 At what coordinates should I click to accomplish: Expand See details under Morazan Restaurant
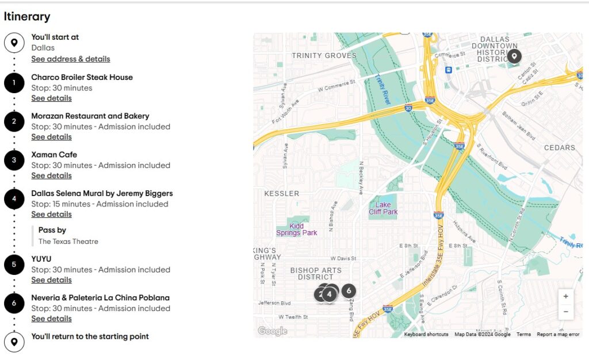pos(51,137)
